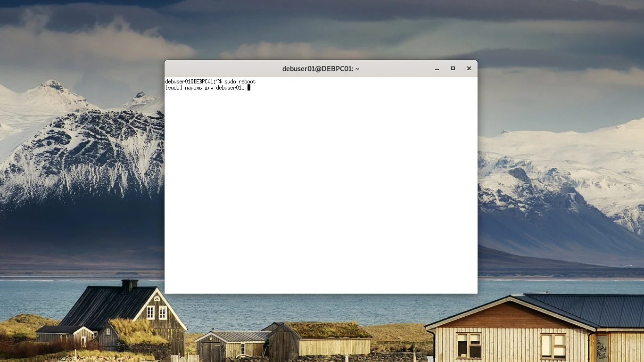Maximize the debuser01@DEBPC01 terminal window
This screenshot has width=644, height=362.
pos(453,69)
